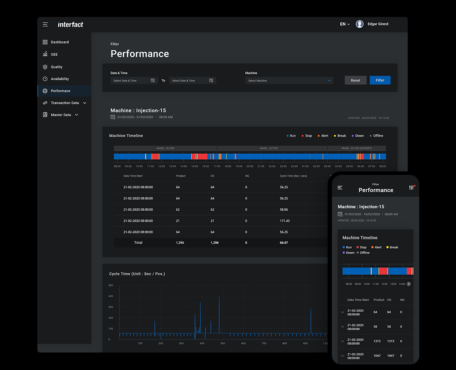Click the red segment on the phone timeline
This screenshot has width=456, height=370.
[x=383, y=271]
